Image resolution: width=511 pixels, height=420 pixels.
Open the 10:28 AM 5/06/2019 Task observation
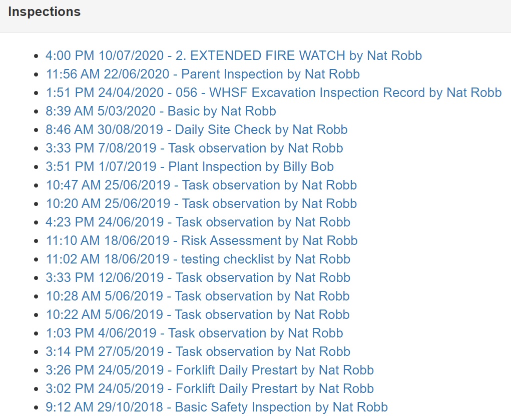click(x=198, y=296)
